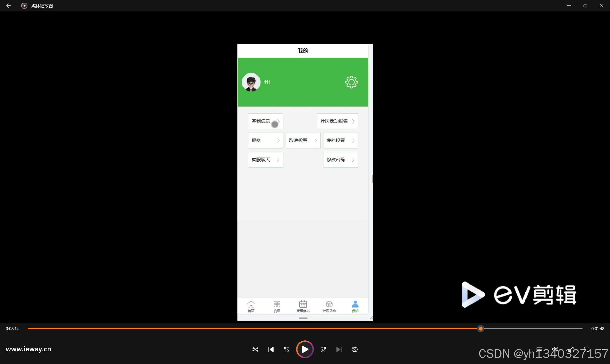610x364 pixels.
Task: Open 报修 item
Action: [265, 141]
